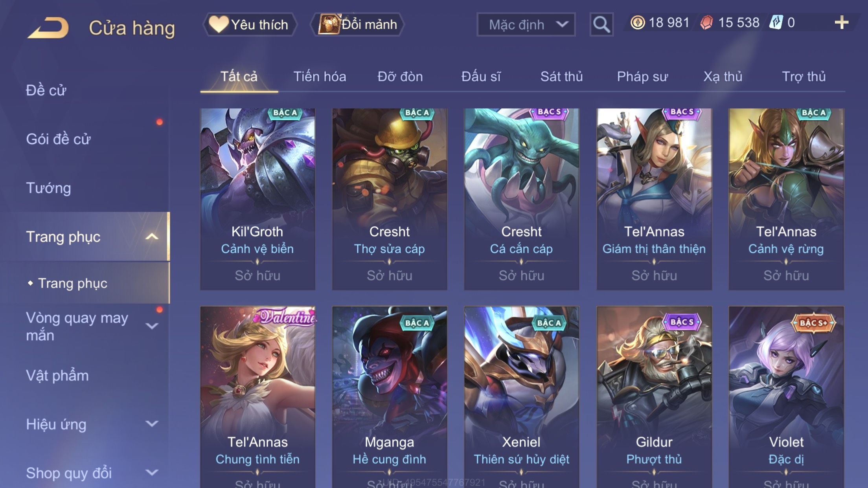This screenshot has height=488, width=868.
Task: Tap the plus icon to add currency
Action: (841, 23)
